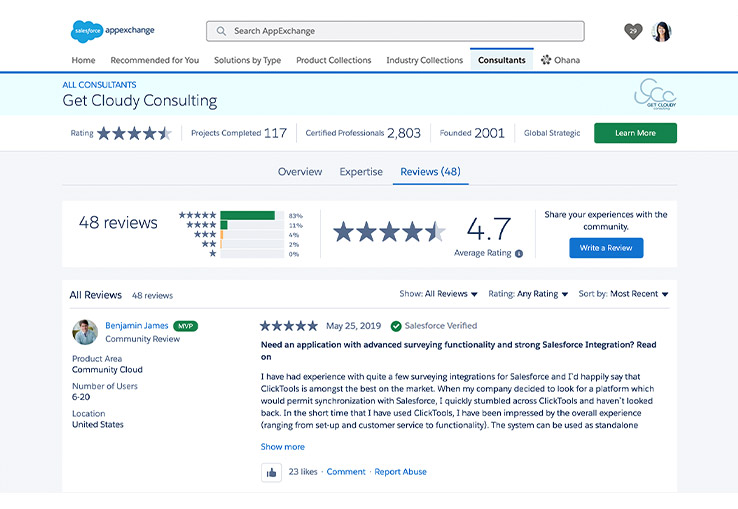Click the Search AppExchange field
The width and height of the screenshot is (738, 509).
(395, 31)
